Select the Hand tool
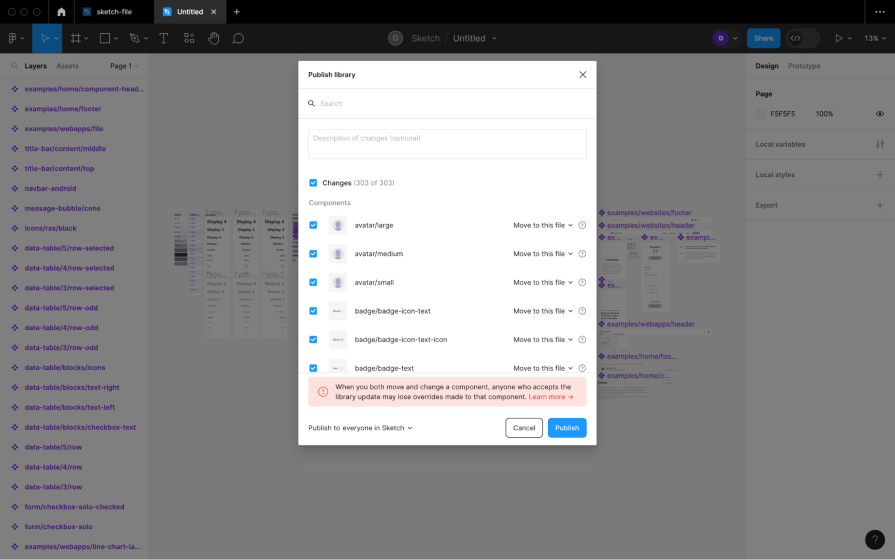Screen dimensions: 895x560 (214, 38)
